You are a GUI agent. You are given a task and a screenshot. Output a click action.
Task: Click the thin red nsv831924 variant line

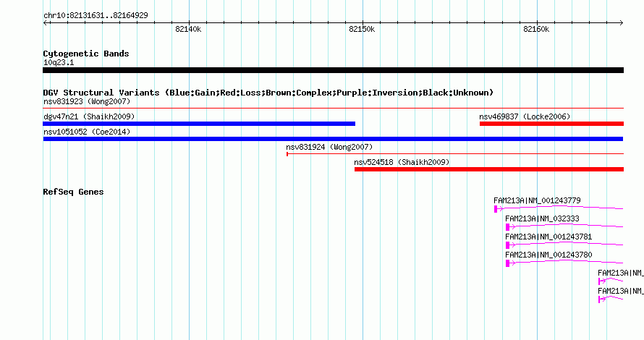tap(455, 154)
